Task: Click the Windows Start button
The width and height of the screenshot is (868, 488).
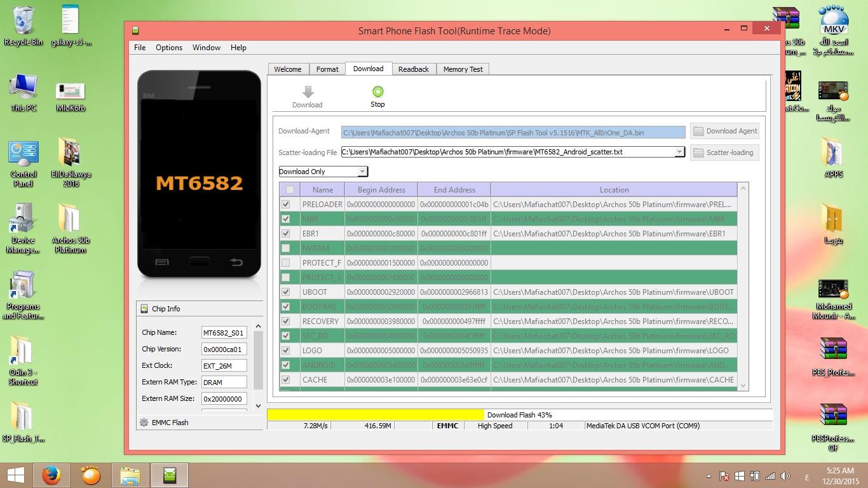Action: (15, 475)
